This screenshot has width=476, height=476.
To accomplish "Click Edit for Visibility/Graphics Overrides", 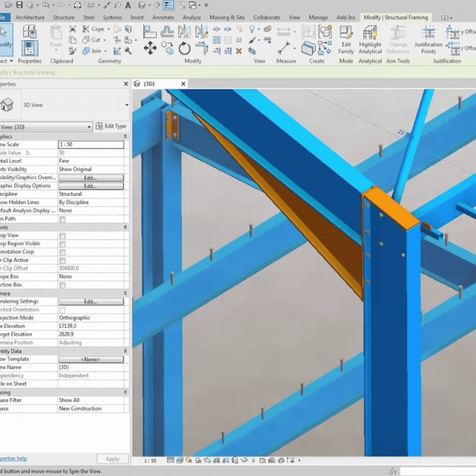I will pyautogui.click(x=91, y=178).
